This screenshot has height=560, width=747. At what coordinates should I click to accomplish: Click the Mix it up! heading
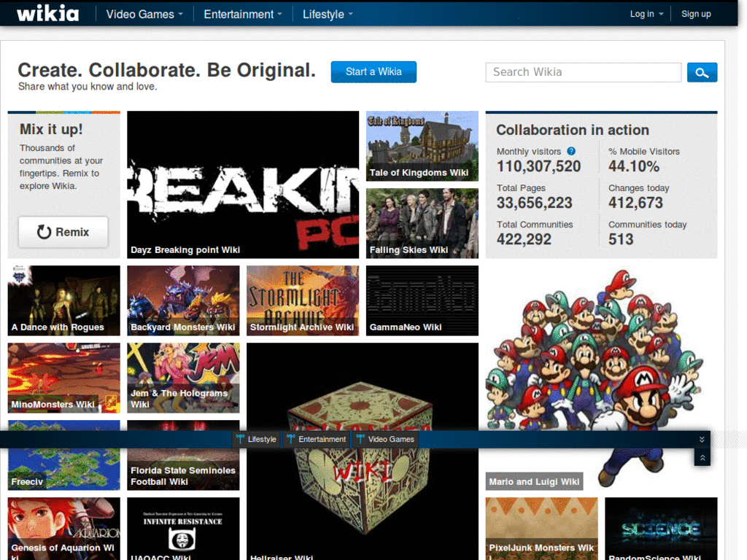coord(51,129)
